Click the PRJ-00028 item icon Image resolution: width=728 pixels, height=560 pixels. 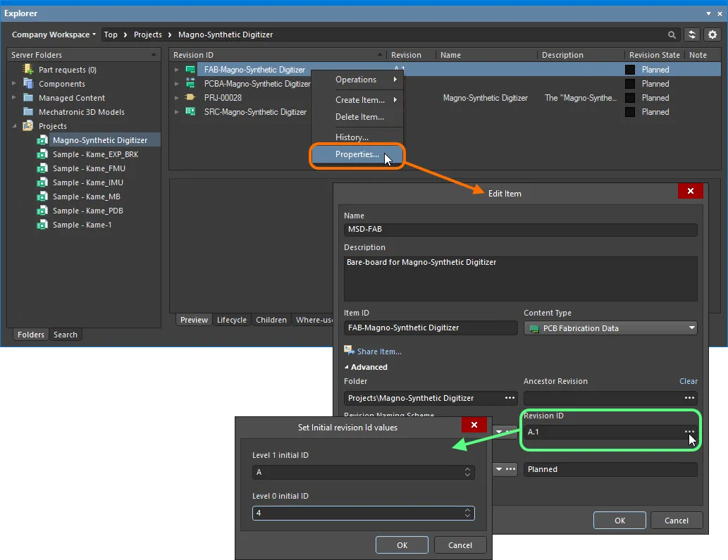[x=190, y=97]
